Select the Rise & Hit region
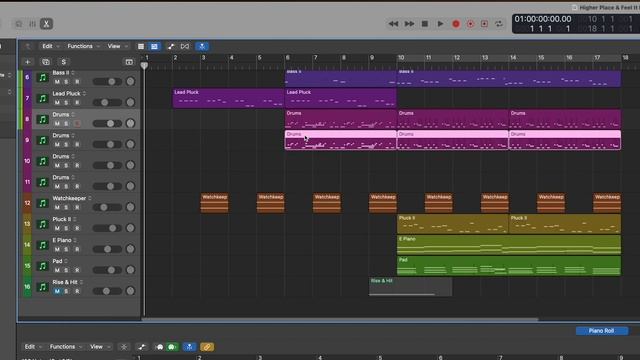Screen dimensions: 640x360 [410, 287]
